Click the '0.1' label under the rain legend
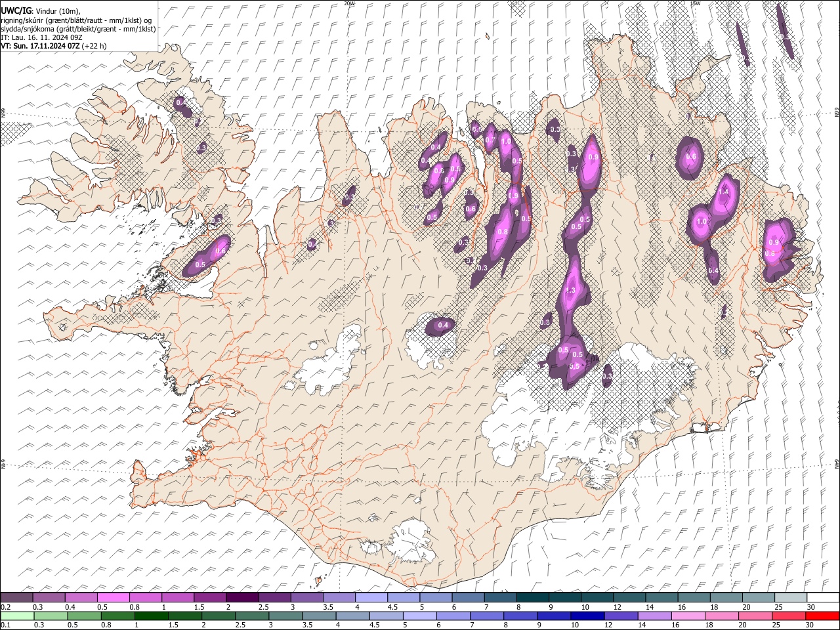Image resolution: width=840 pixels, height=630 pixels. (x=5, y=625)
